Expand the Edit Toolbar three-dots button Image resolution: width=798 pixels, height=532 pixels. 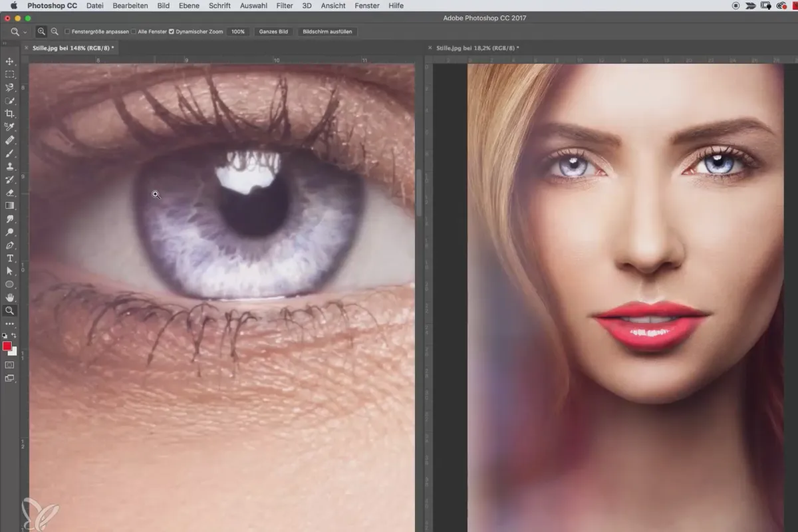(10, 324)
